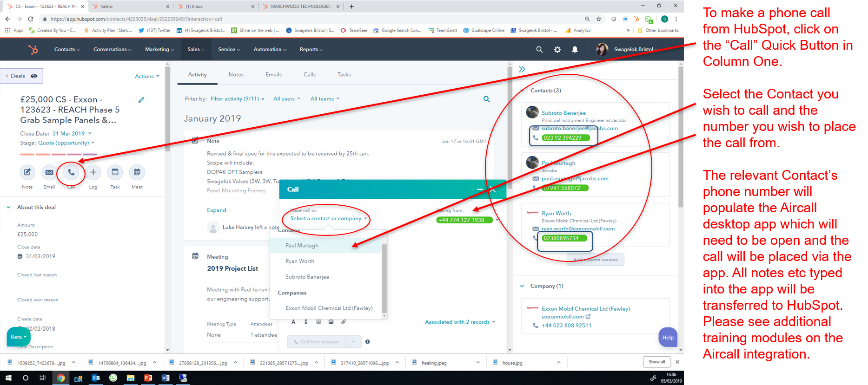
Task: Switch to the Emails tab
Action: pos(273,74)
